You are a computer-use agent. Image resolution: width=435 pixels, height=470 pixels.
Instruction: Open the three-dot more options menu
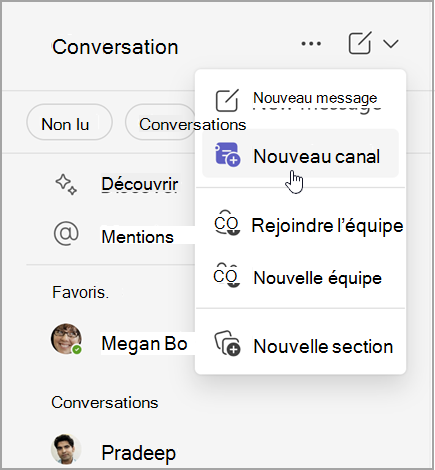[311, 43]
